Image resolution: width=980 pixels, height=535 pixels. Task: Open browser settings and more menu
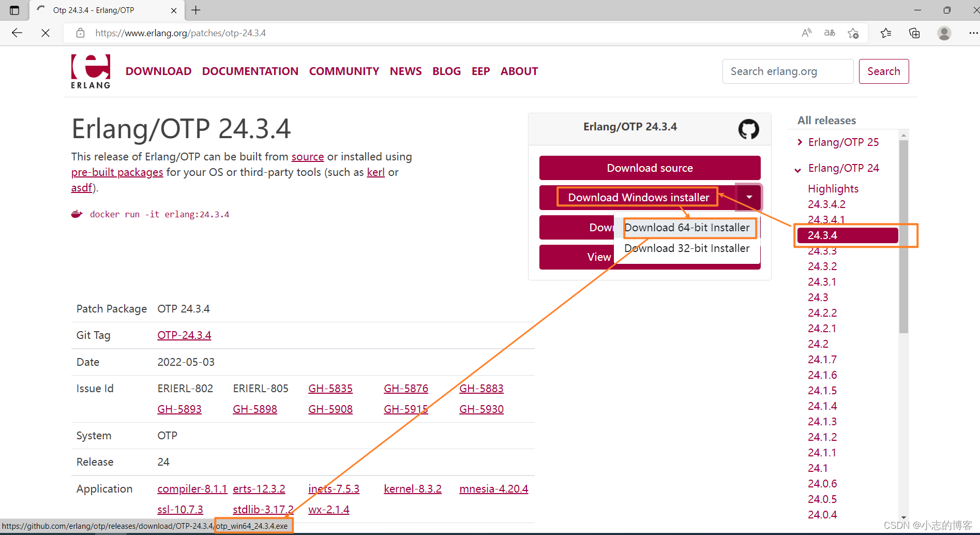click(973, 33)
